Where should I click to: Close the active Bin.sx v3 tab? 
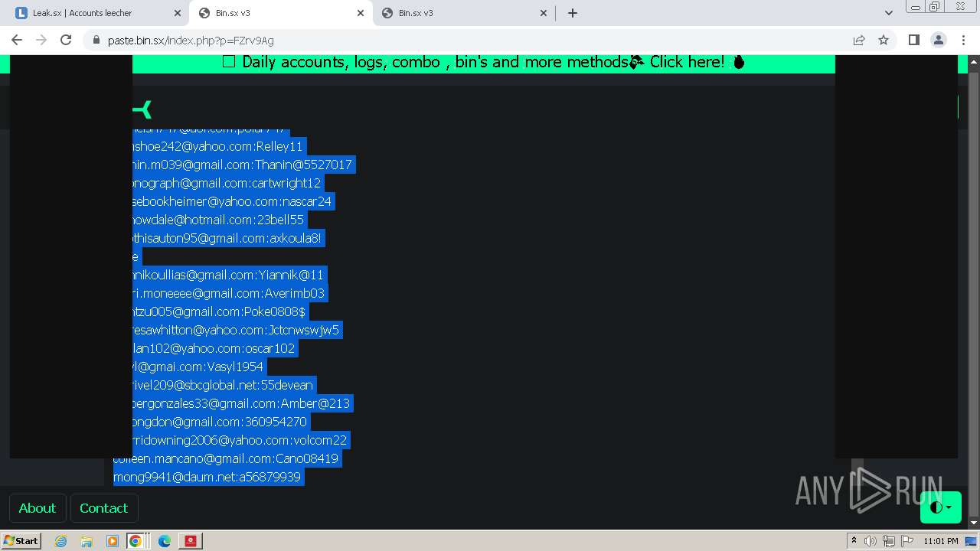pos(361,13)
